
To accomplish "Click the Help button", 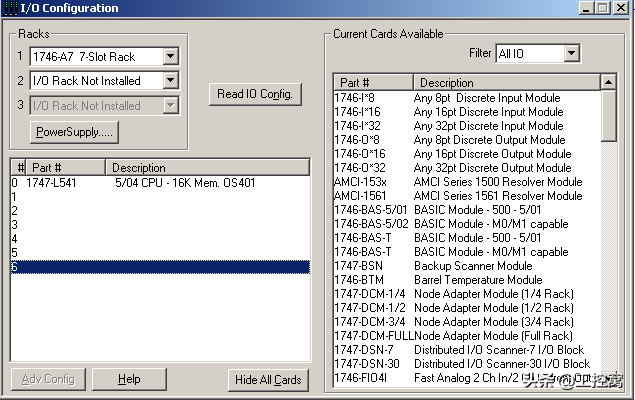I will coord(129,379).
